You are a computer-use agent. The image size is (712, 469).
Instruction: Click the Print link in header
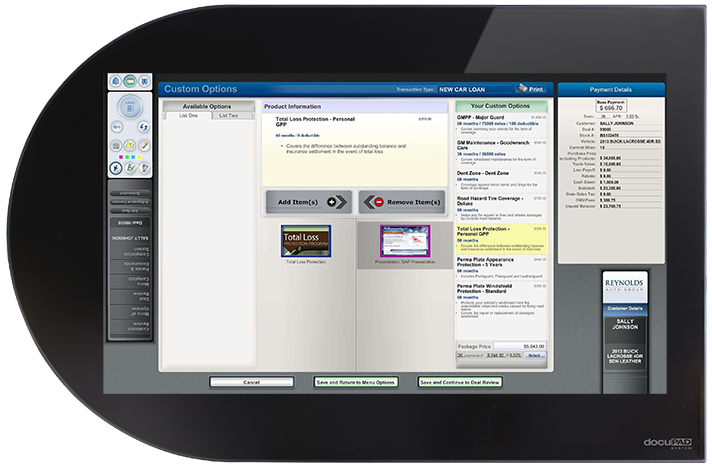click(536, 89)
